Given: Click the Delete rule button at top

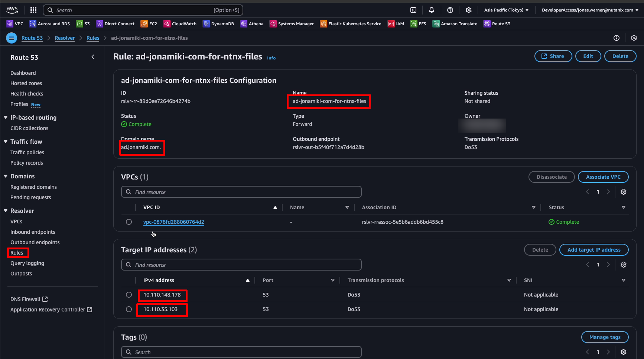Looking at the screenshot, I should (620, 56).
